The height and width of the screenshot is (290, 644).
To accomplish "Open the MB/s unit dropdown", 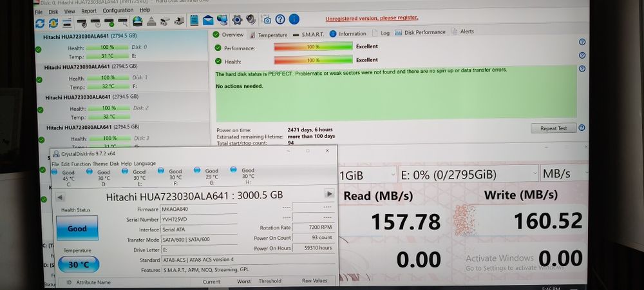I will coord(564,173).
